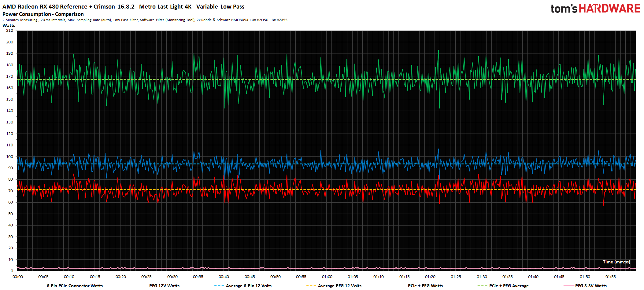The height and width of the screenshot is (290, 644).
Task: Click the 50 value on the Watts axis
Action: (11, 214)
